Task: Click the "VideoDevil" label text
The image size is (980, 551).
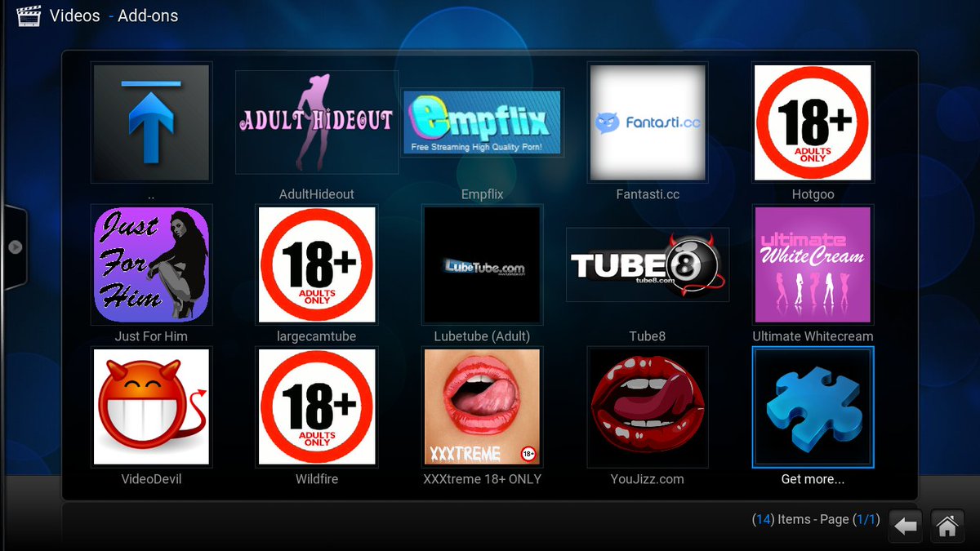Action: 151,479
